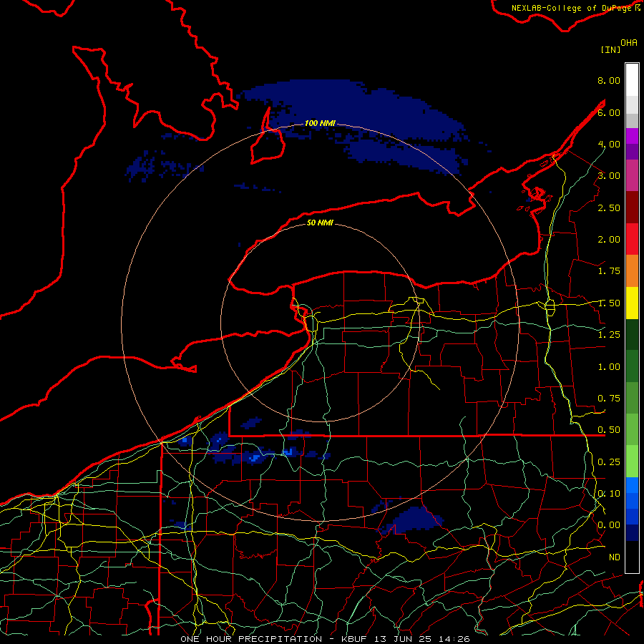Click the [IN] units label

click(x=610, y=49)
